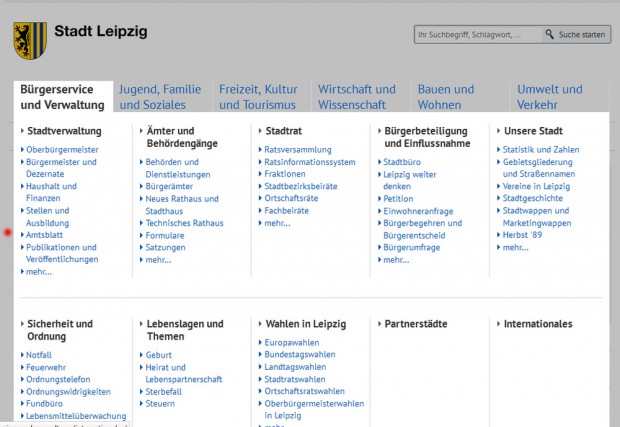Image resolution: width=620 pixels, height=427 pixels.
Task: Open the Ordnungstelefon link
Action: [x=58, y=380]
